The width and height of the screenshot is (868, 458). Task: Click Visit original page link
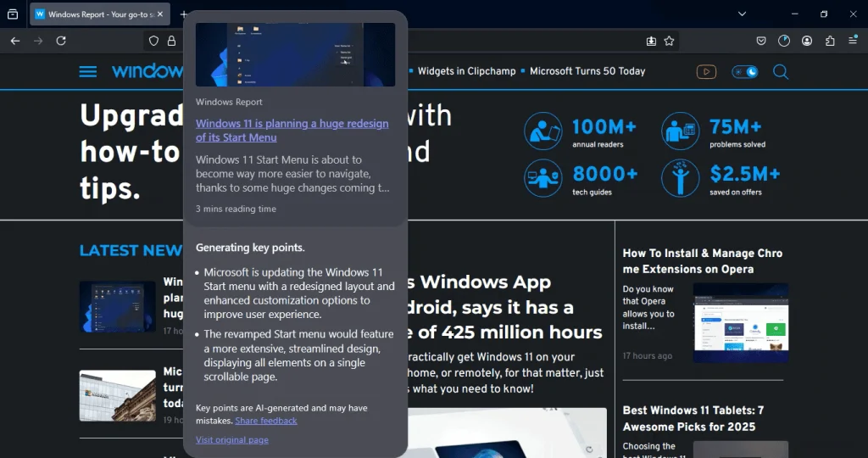[232, 439]
